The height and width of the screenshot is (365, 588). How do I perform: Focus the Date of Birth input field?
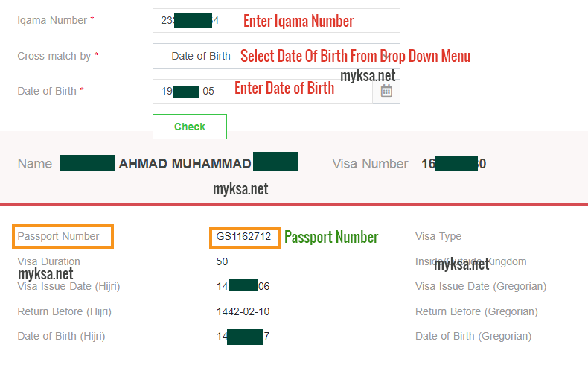coord(263,91)
